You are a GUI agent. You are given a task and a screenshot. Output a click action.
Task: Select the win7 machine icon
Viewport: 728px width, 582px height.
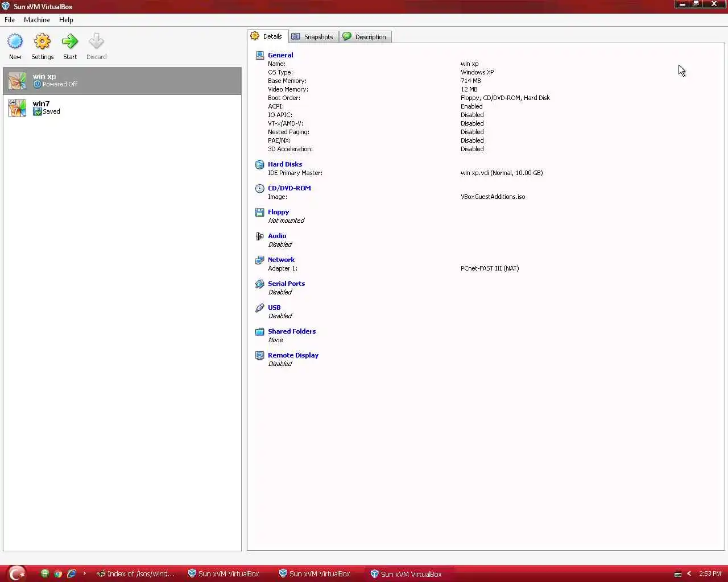click(17, 107)
